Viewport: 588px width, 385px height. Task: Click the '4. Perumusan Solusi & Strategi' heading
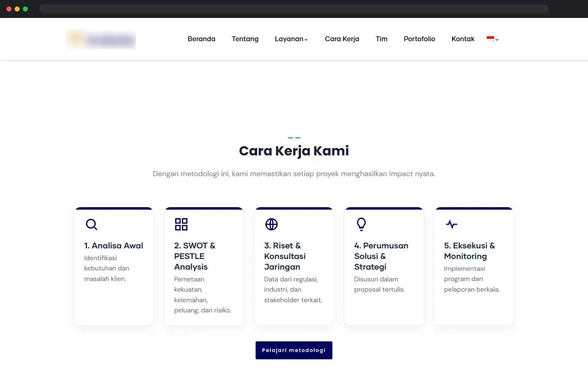(381, 256)
